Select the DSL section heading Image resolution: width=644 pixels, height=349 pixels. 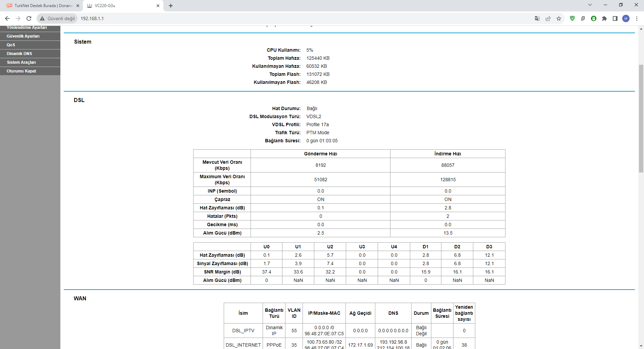(79, 100)
